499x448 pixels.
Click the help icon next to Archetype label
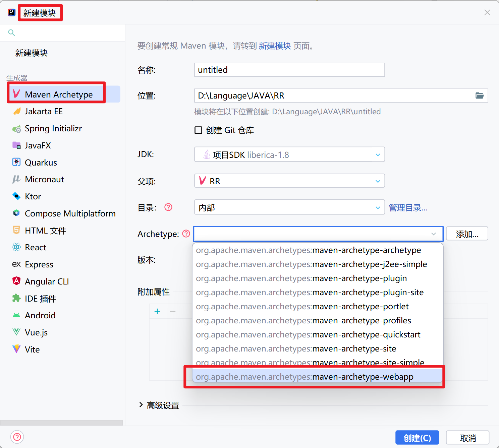coord(186,234)
